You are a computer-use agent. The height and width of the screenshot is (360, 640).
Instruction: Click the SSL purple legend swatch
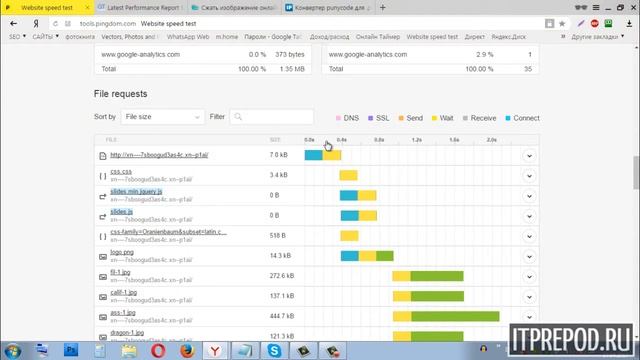(371, 118)
